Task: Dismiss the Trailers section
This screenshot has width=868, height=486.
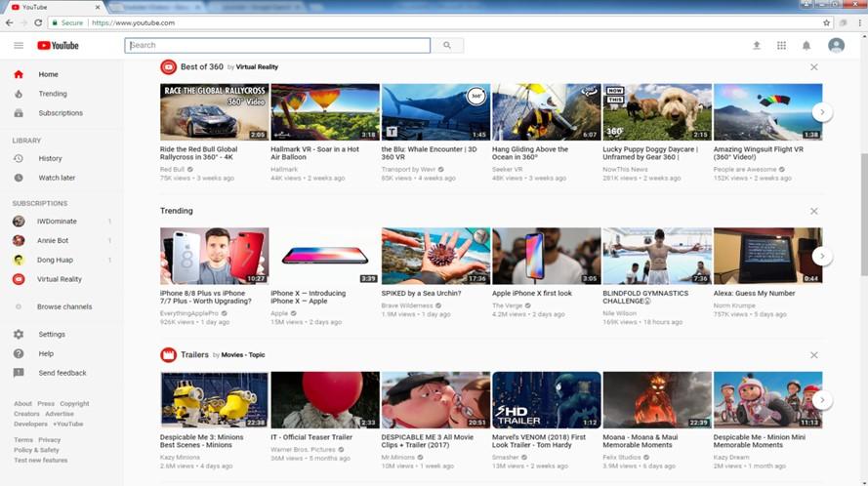Action: pyautogui.click(x=813, y=355)
